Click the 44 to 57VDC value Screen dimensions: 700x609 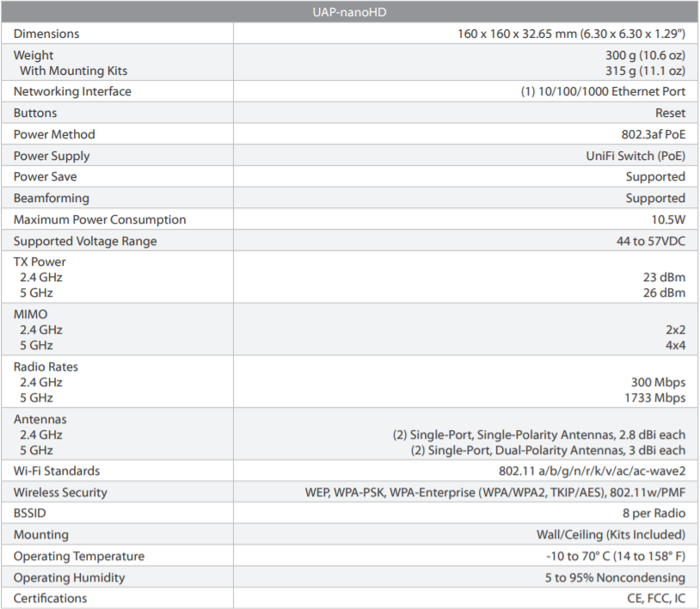(x=650, y=241)
